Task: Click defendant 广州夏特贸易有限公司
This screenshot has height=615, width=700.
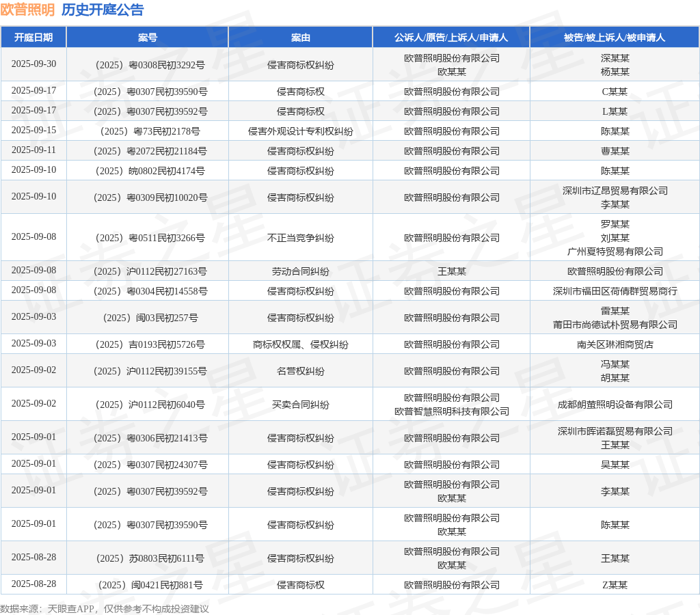Action: pos(615,251)
